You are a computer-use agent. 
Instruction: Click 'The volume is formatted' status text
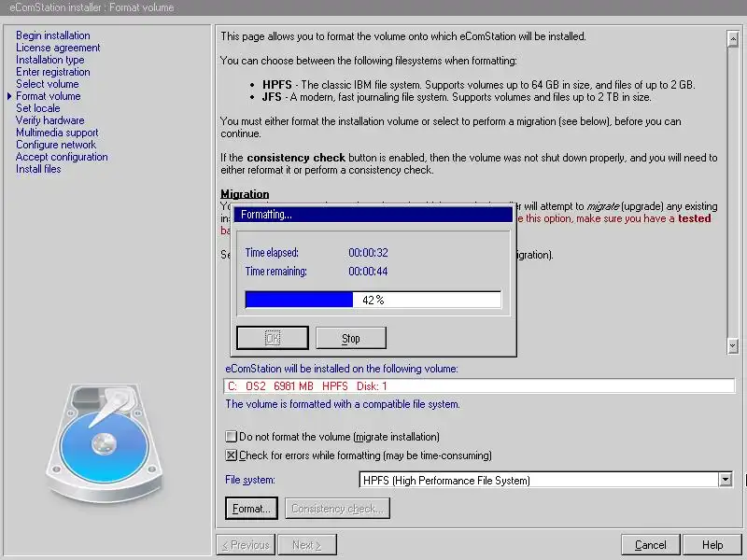(x=343, y=404)
